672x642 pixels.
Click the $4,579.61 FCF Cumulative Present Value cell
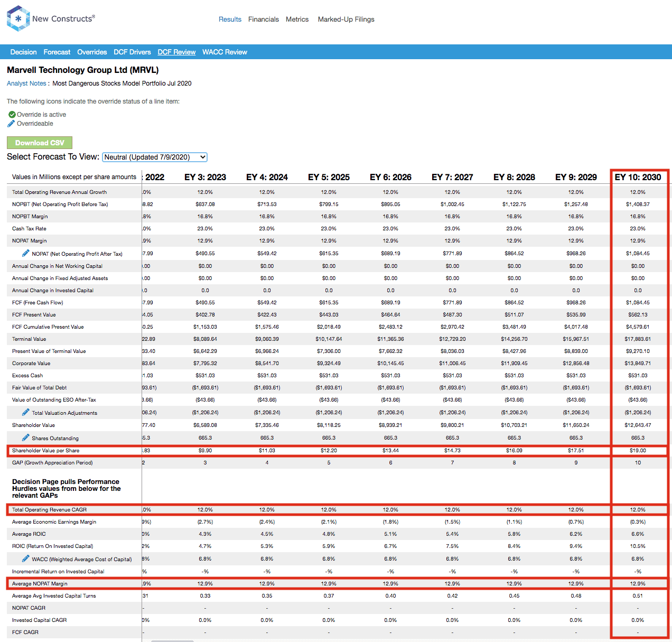click(638, 327)
